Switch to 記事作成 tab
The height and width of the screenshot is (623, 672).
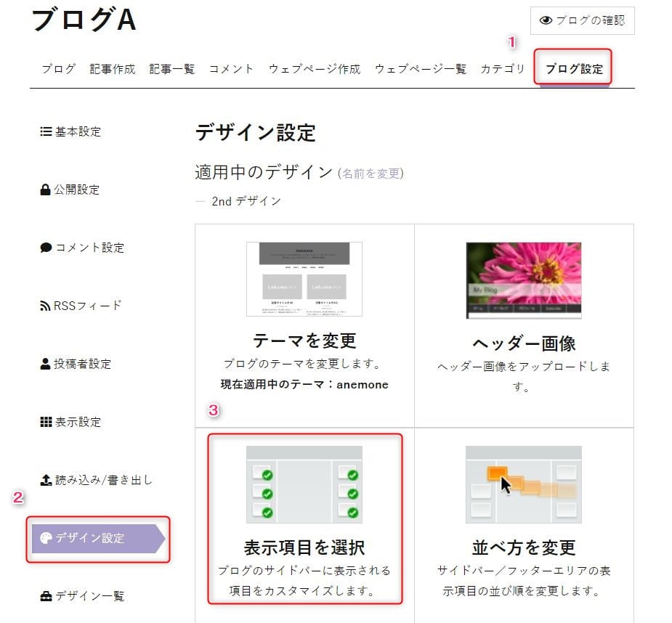113,68
